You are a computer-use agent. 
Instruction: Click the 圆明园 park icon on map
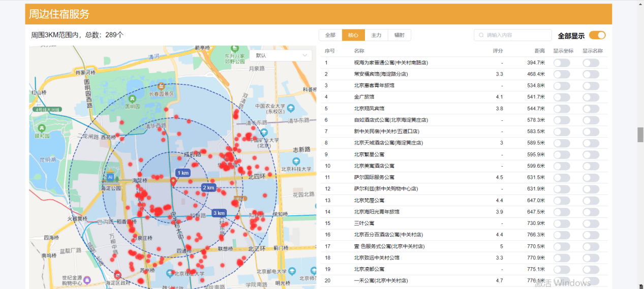tap(133, 98)
